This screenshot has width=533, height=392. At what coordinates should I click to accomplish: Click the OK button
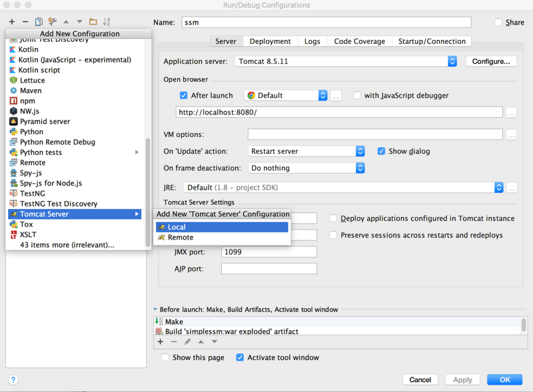[x=505, y=380]
